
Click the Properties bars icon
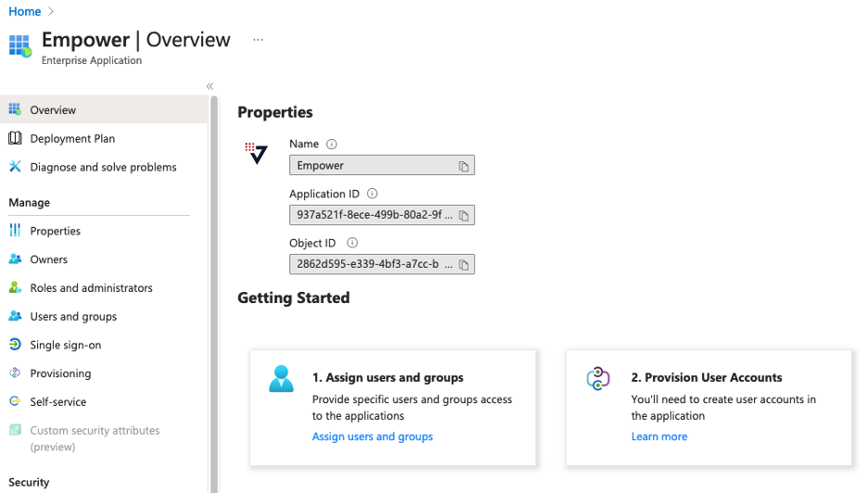click(x=15, y=230)
